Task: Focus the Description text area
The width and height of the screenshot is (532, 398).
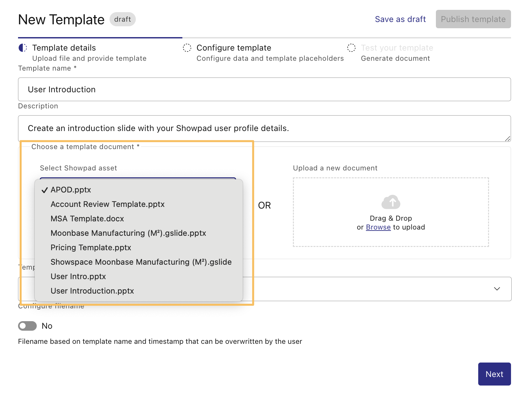Action: point(264,128)
